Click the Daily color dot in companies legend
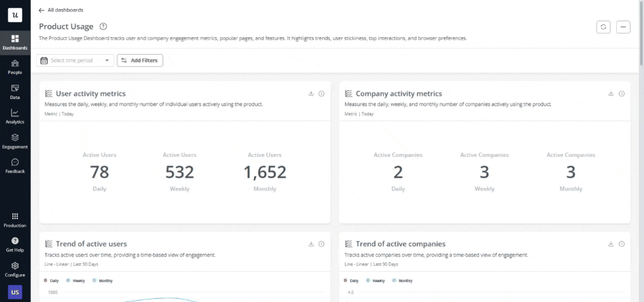Viewport: 644px width, 302px height. pos(346,281)
